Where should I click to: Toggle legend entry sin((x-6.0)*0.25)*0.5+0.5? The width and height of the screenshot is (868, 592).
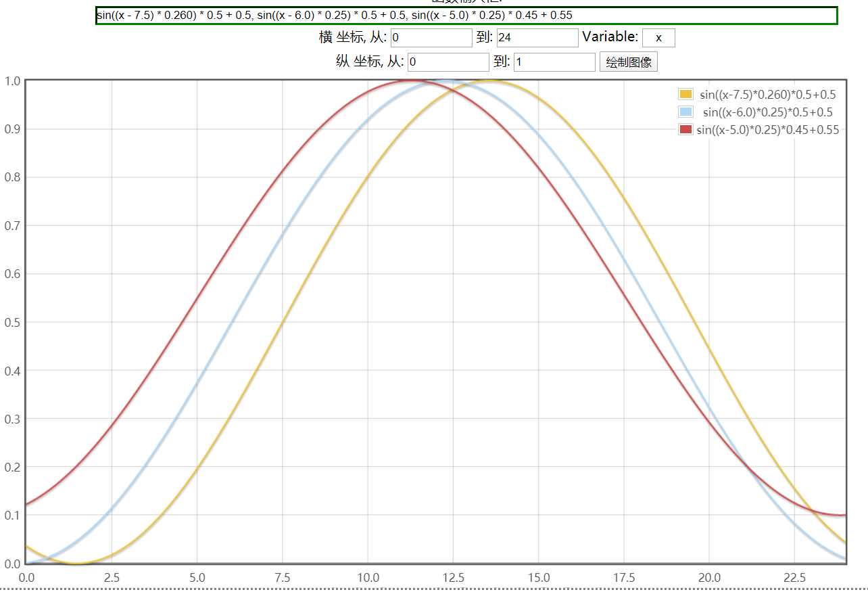[768, 112]
